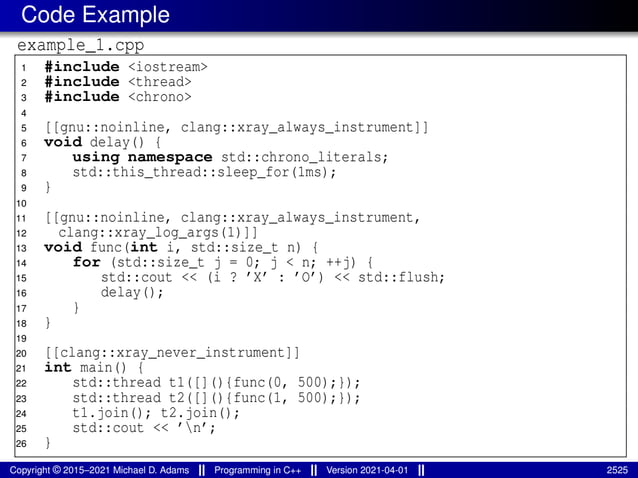Click the 'std::thread t1' line
Viewport: 638px width, 478px height.
(x=216, y=383)
